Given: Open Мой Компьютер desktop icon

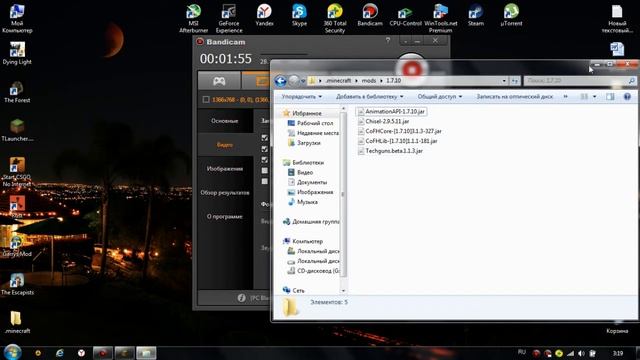Looking at the screenshot, I should [x=17, y=18].
